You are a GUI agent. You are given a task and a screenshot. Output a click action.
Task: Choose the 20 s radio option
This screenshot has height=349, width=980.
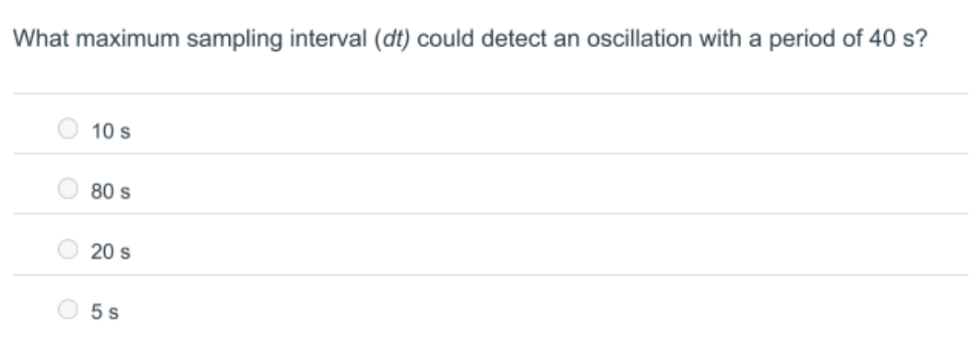coord(67,249)
